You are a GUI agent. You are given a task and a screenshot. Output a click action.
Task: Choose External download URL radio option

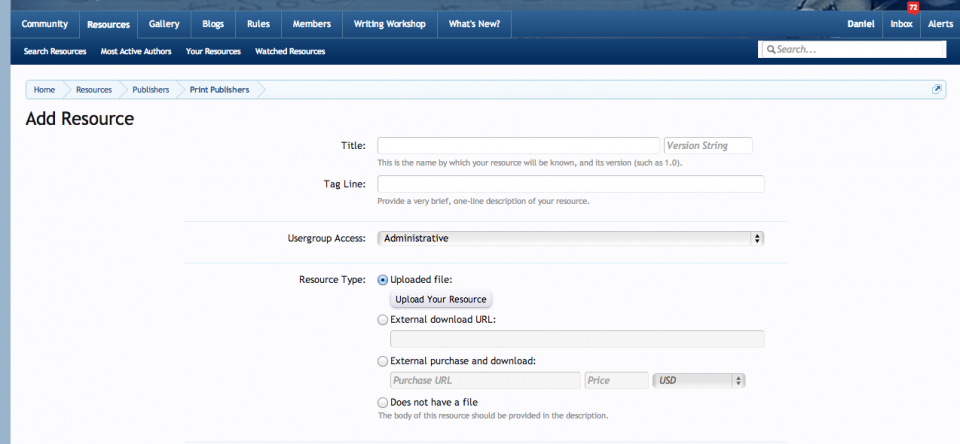pyautogui.click(x=383, y=320)
